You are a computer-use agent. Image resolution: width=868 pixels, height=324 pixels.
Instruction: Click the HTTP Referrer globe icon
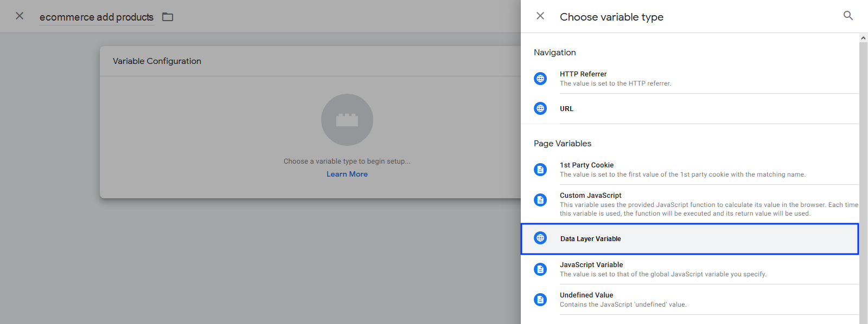click(x=540, y=79)
